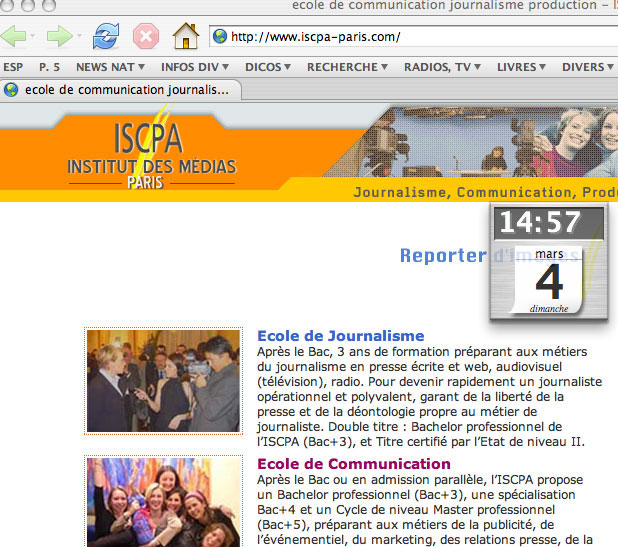Screen dimensions: 618x547
Task: Go back with the green left arrow
Action: click(x=13, y=36)
